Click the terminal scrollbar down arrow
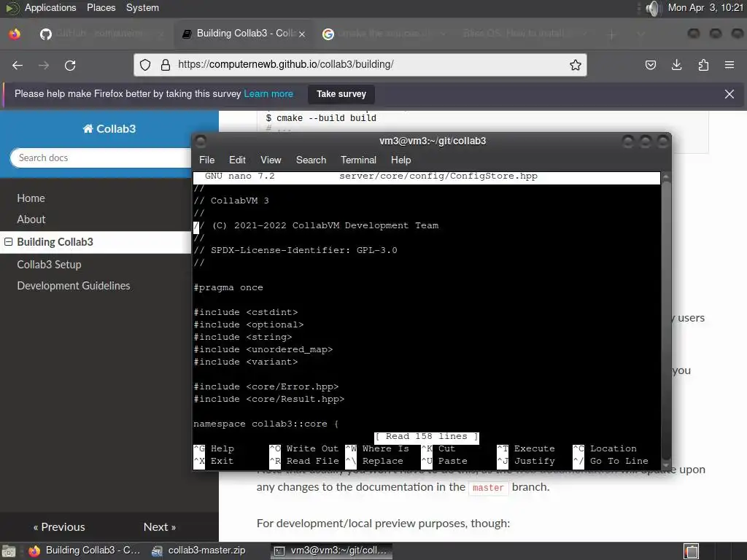This screenshot has height=560, width=747. pyautogui.click(x=665, y=466)
